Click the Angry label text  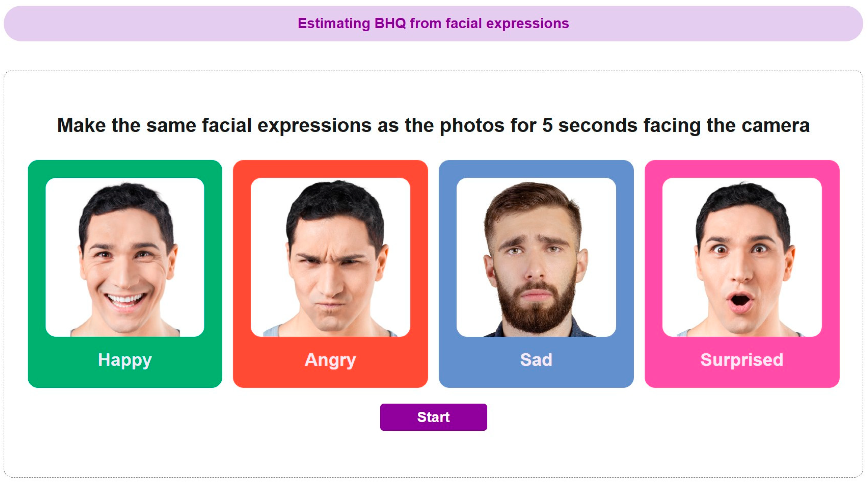tap(330, 360)
